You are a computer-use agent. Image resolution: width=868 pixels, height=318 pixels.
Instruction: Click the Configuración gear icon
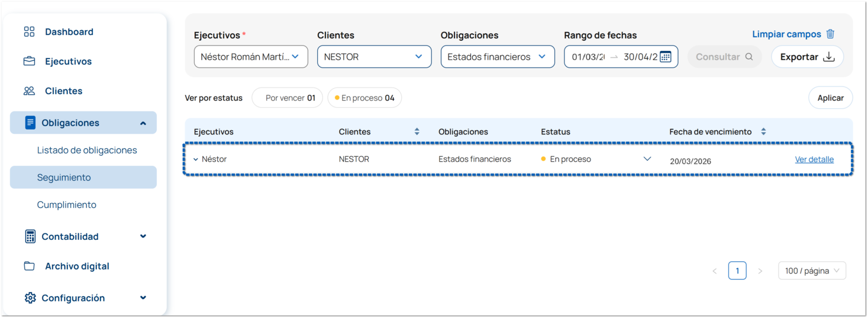[x=30, y=298]
